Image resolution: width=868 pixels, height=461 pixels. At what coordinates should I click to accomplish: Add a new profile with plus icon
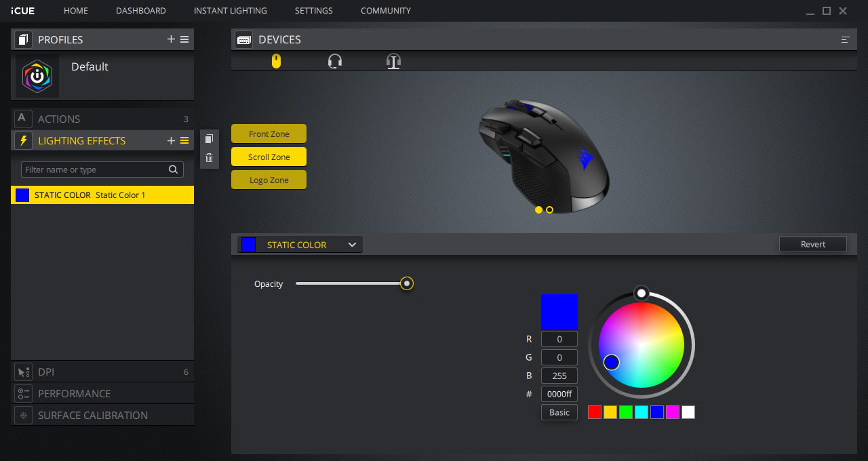pyautogui.click(x=171, y=39)
